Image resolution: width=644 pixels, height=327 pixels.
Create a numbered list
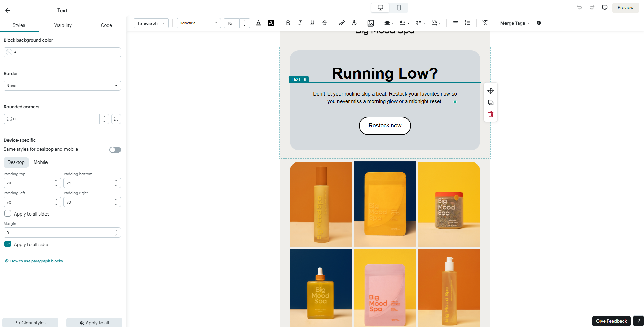pos(467,23)
